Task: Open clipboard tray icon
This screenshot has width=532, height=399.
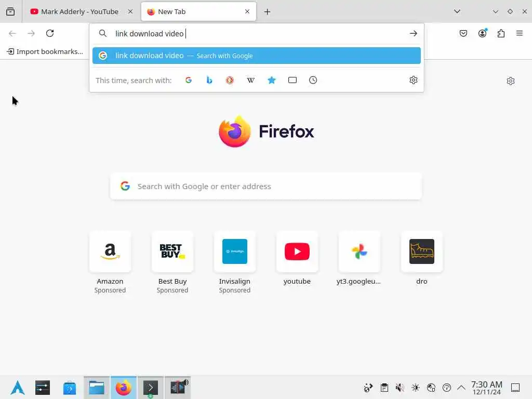Action: pyautogui.click(x=384, y=388)
